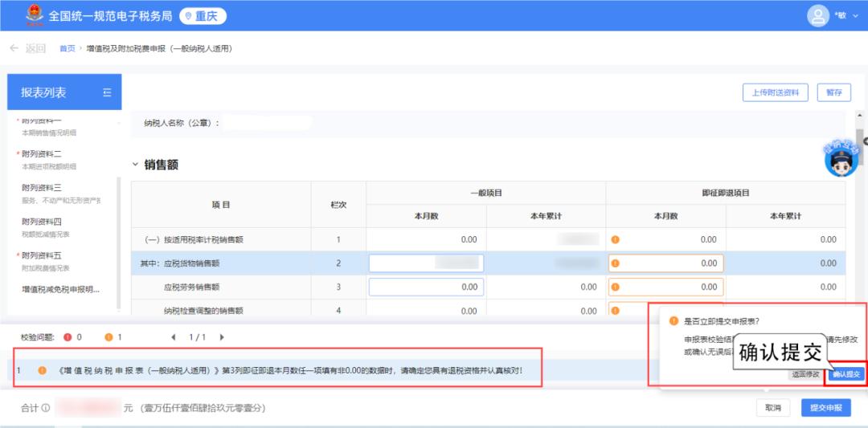868x428 pixels.
Task: Click the red error count icon
Action: 68,337
